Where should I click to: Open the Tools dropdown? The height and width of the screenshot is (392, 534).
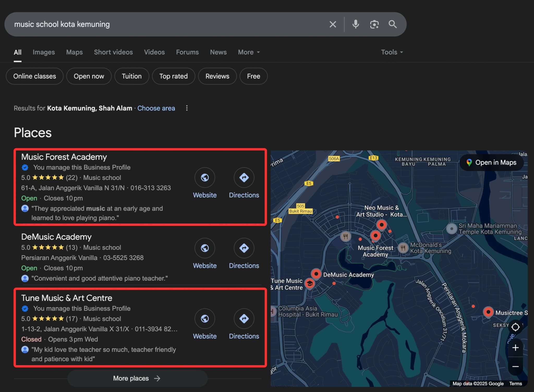pyautogui.click(x=392, y=52)
